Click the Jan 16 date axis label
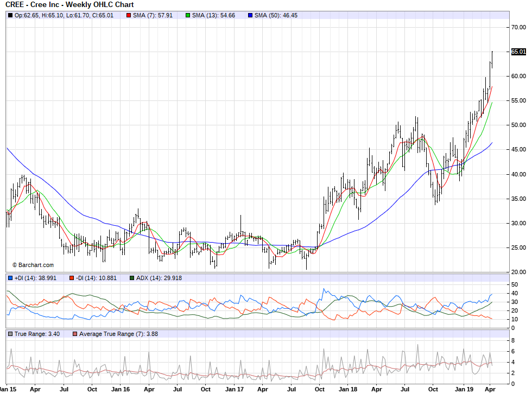The width and height of the screenshot is (532, 406). 121,389
